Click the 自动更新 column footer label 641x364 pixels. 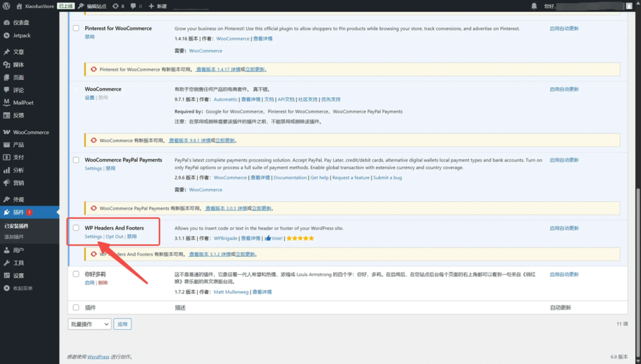(x=560, y=308)
